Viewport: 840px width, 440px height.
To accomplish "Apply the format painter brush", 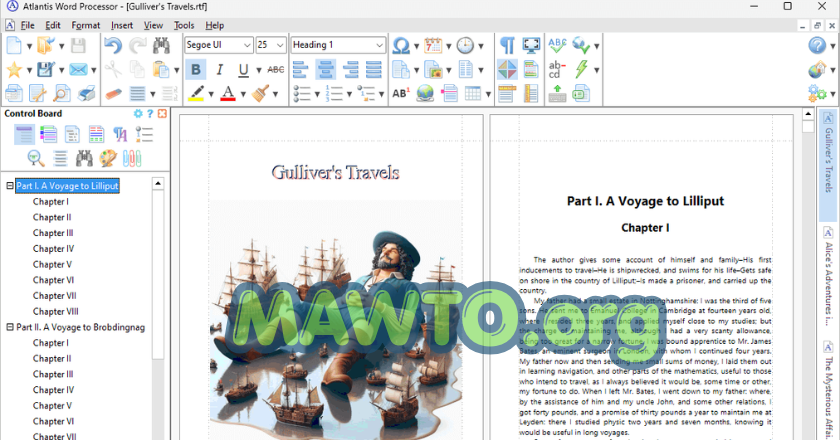I will [x=261, y=94].
